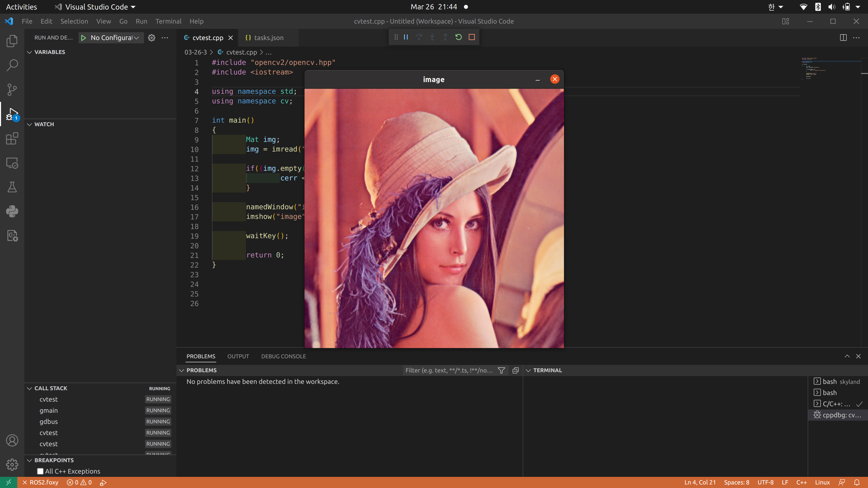The height and width of the screenshot is (488, 868).
Task: Close the cvtest.cpp editor tab
Action: point(230,38)
